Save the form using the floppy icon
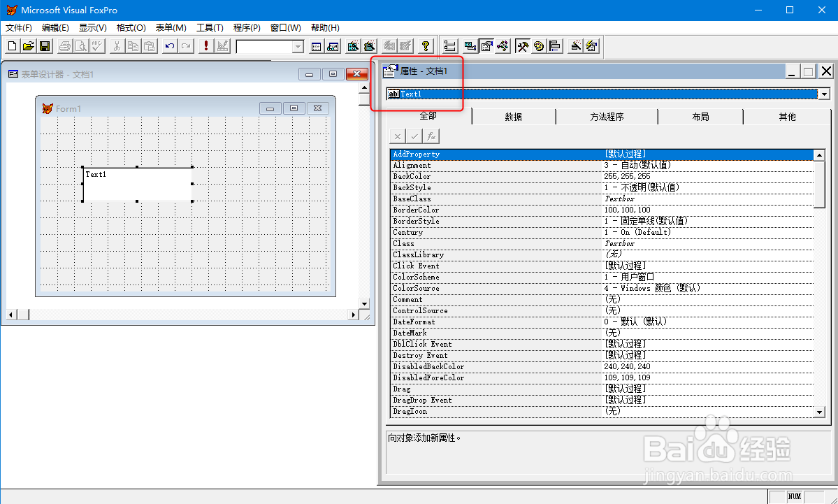The height and width of the screenshot is (504, 838). coord(45,47)
